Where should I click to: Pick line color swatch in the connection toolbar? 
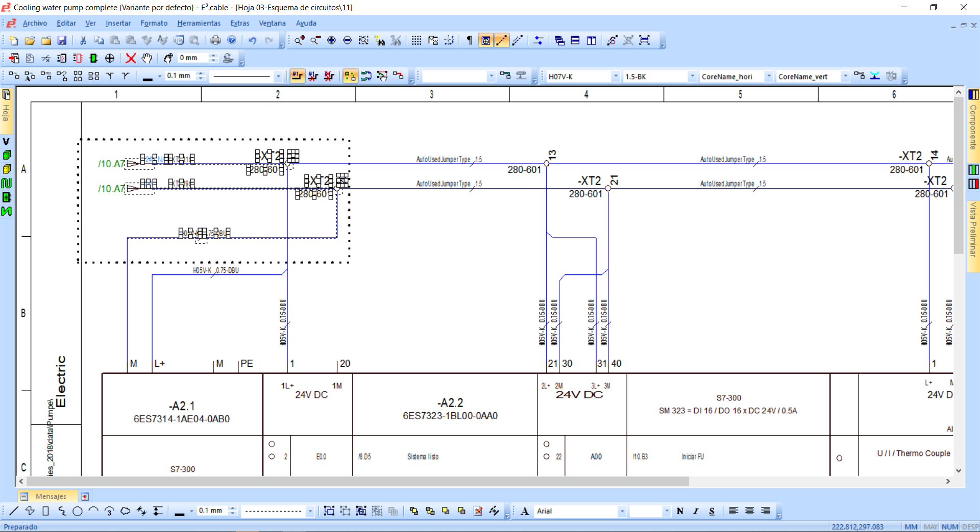(148, 77)
